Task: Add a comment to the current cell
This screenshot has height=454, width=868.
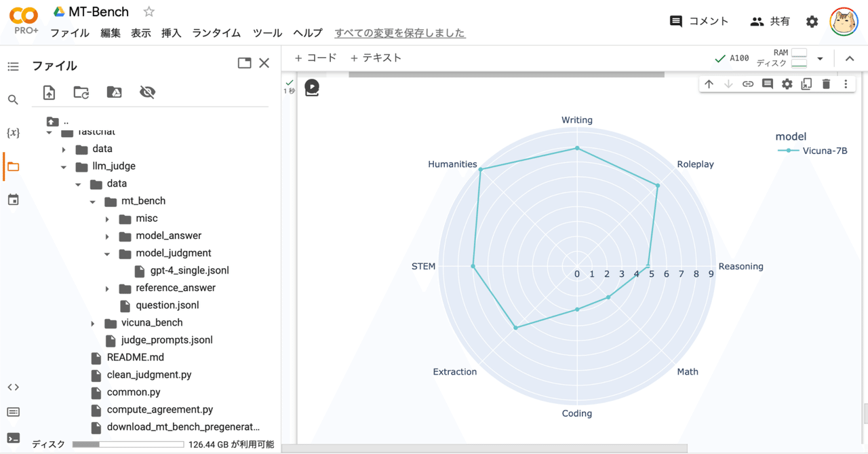Action: (767, 83)
